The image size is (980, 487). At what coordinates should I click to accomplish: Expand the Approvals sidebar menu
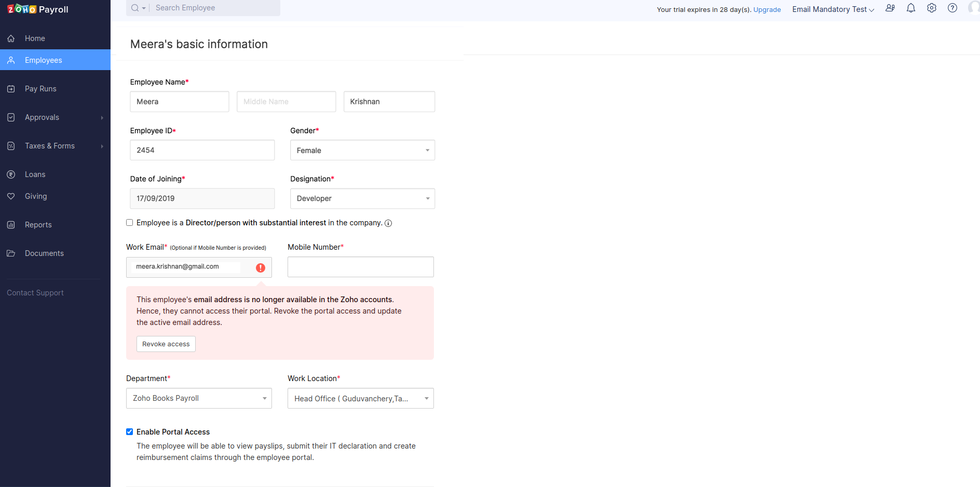click(42, 117)
